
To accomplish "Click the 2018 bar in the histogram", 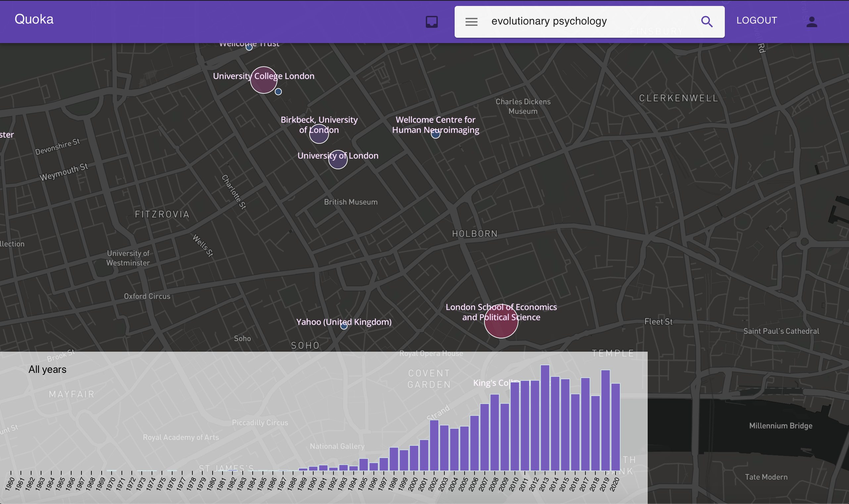I will pyautogui.click(x=595, y=433).
